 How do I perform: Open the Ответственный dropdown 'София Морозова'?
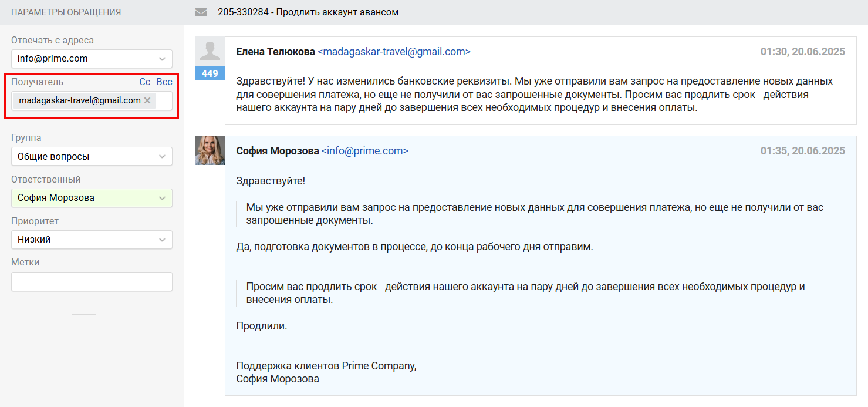(x=92, y=198)
